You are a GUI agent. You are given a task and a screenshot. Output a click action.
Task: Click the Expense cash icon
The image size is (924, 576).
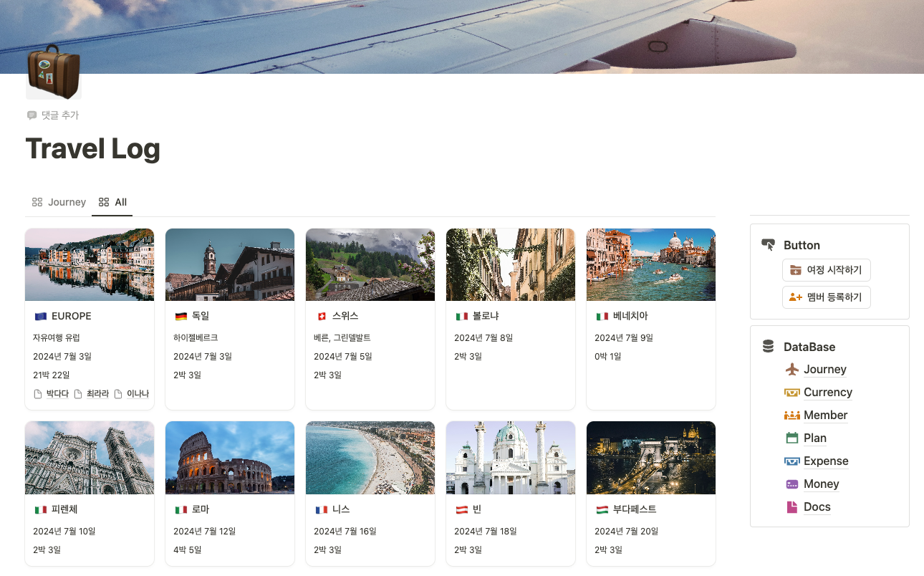coord(791,461)
